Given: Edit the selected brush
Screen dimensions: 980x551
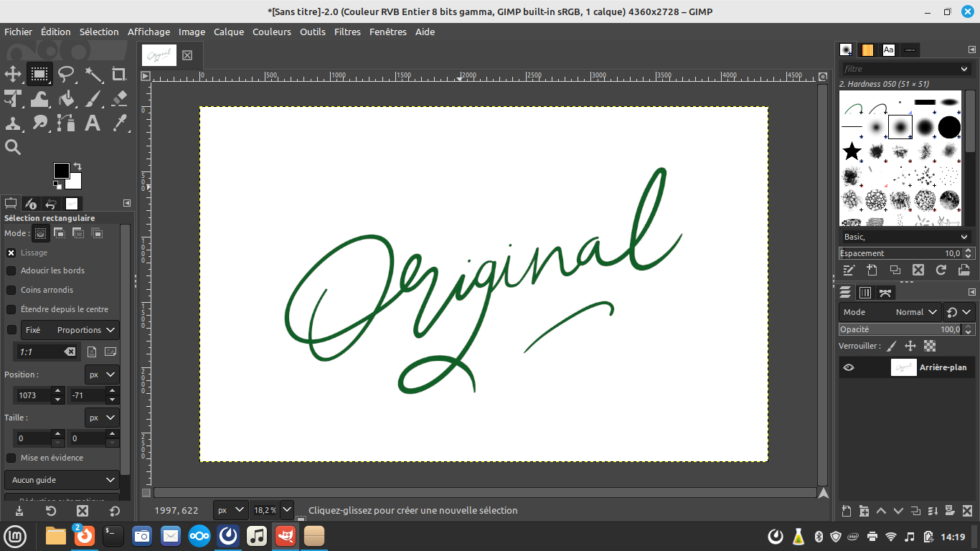Looking at the screenshot, I should tap(849, 270).
